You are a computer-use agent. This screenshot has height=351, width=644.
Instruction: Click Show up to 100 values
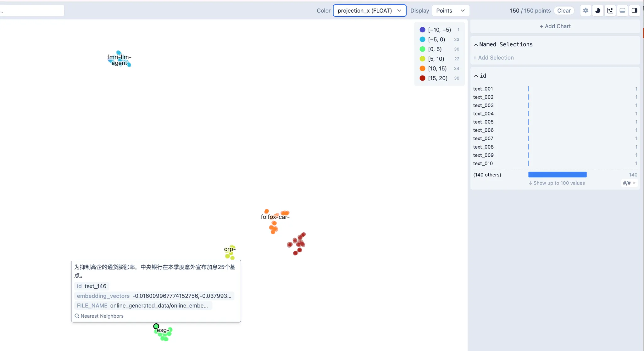coord(557,183)
